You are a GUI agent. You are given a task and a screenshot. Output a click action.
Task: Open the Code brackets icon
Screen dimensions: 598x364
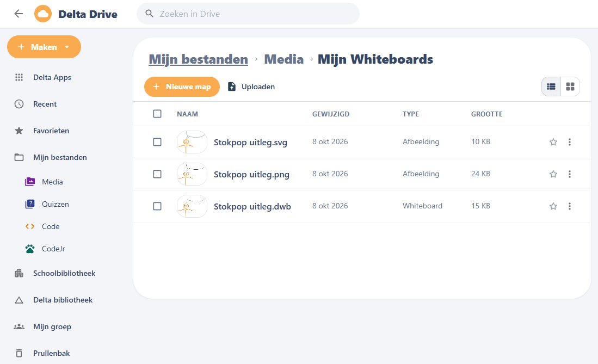pyautogui.click(x=30, y=226)
